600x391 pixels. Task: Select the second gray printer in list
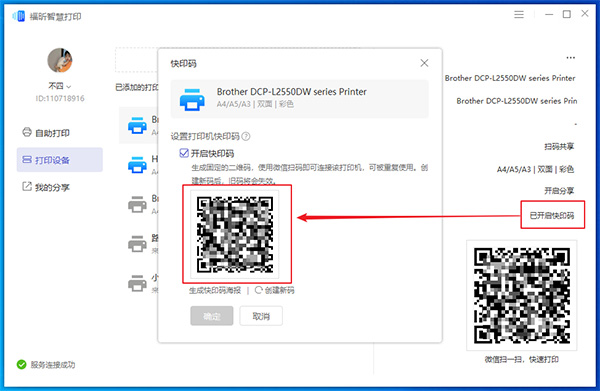coord(137,244)
